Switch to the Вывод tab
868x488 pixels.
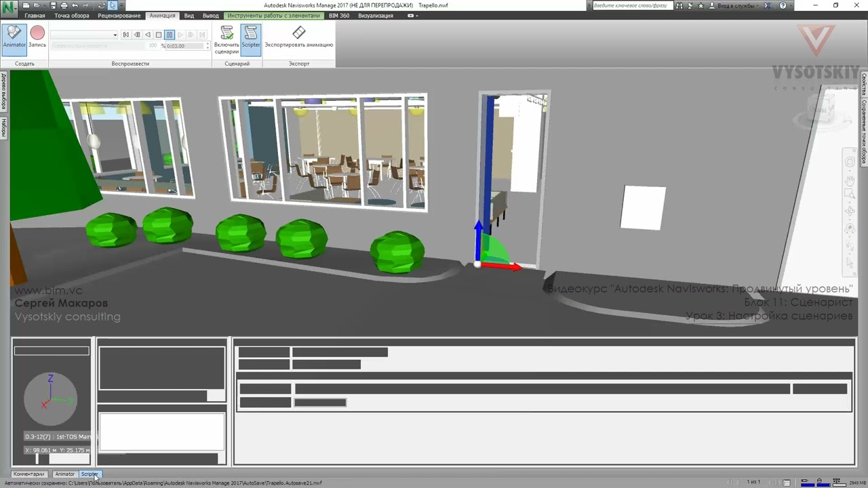click(211, 16)
